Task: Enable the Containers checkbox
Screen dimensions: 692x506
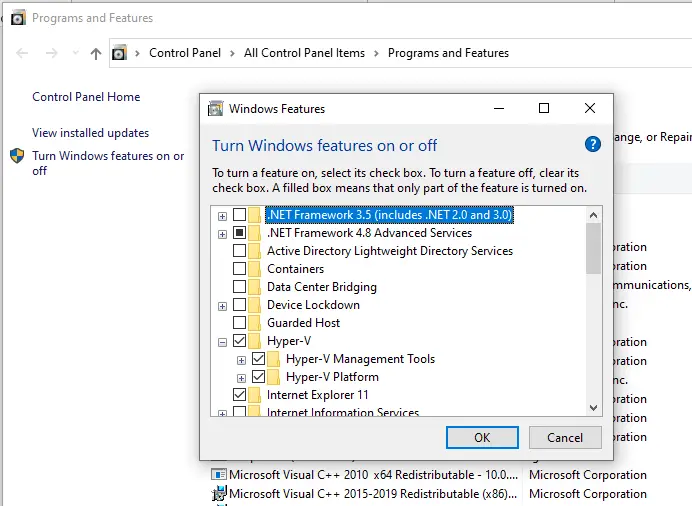Action: [239, 269]
